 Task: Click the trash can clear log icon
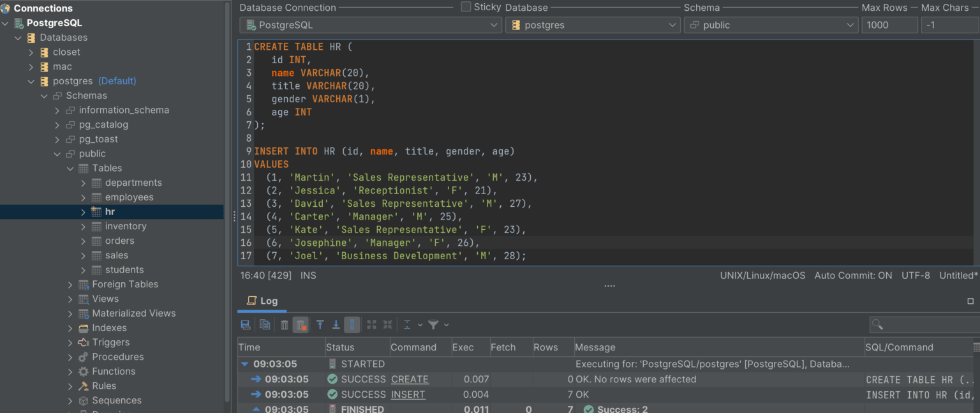pyautogui.click(x=285, y=325)
